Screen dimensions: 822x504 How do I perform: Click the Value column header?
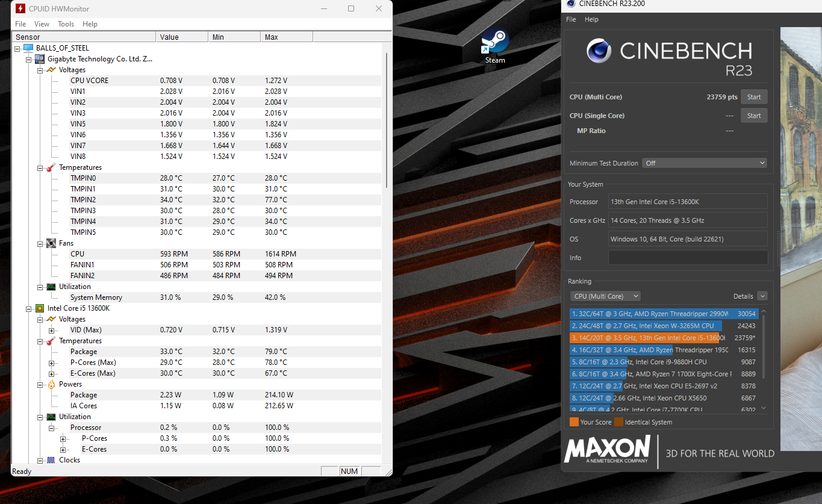click(x=182, y=37)
